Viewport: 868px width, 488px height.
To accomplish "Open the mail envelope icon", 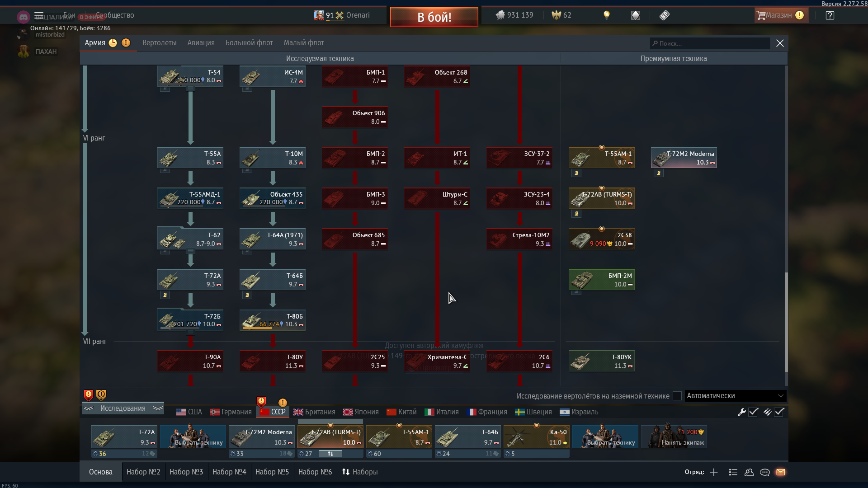I will [x=781, y=472].
